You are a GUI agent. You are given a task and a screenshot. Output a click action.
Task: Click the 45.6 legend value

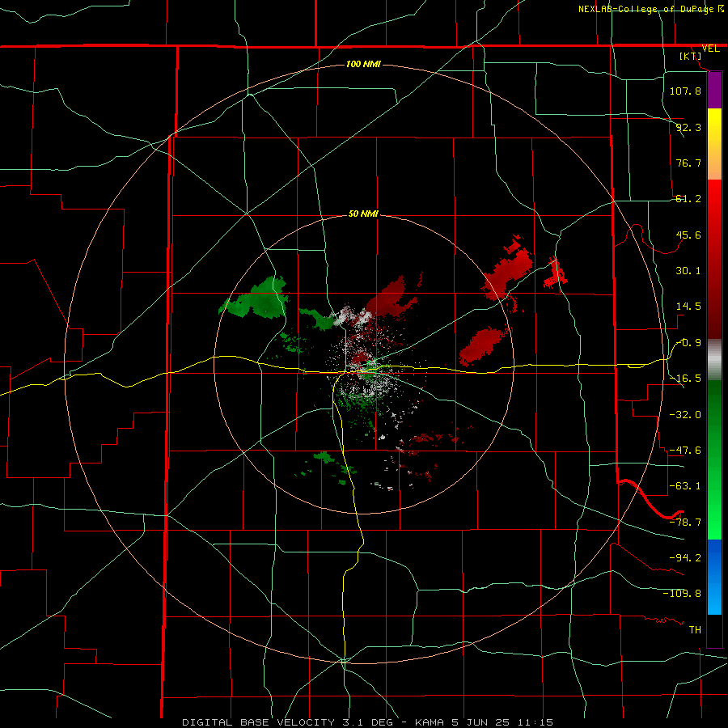coord(688,235)
